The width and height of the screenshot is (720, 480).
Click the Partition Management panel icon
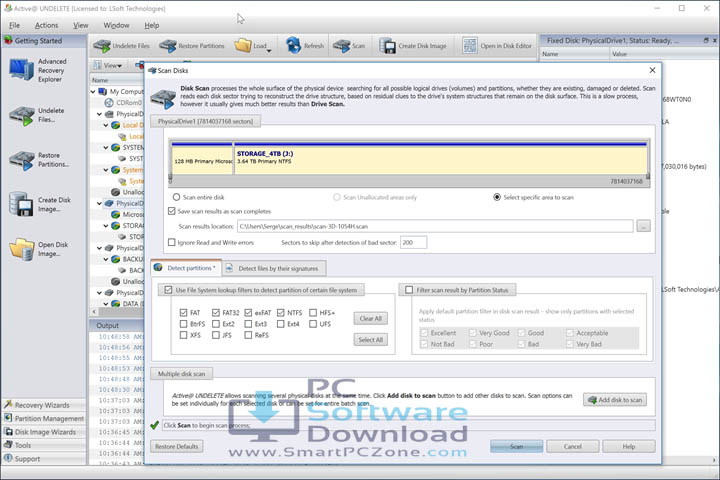pos(8,418)
